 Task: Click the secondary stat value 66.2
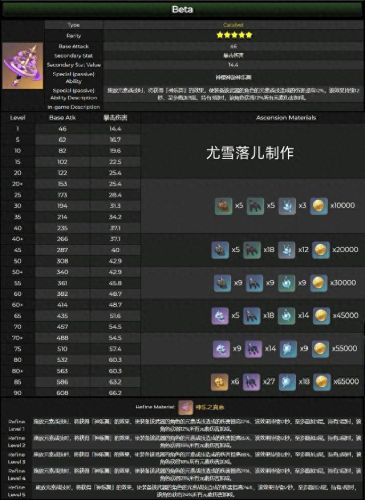click(115, 393)
